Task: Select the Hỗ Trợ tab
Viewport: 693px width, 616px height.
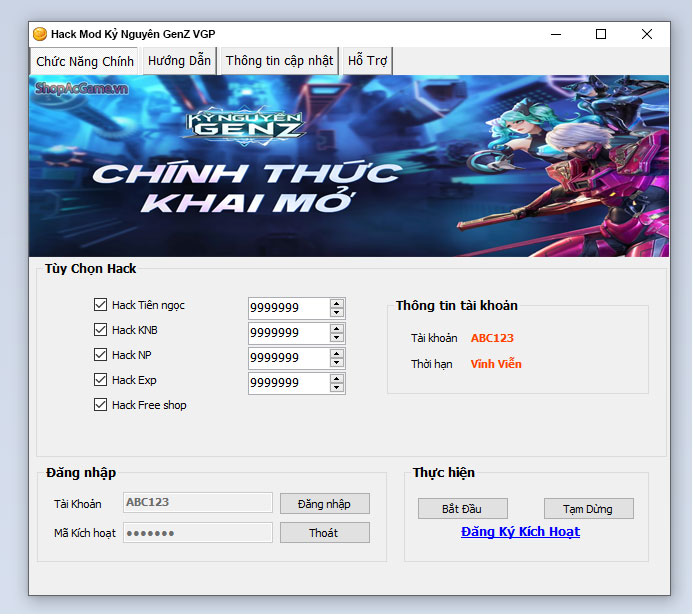Action: click(367, 61)
